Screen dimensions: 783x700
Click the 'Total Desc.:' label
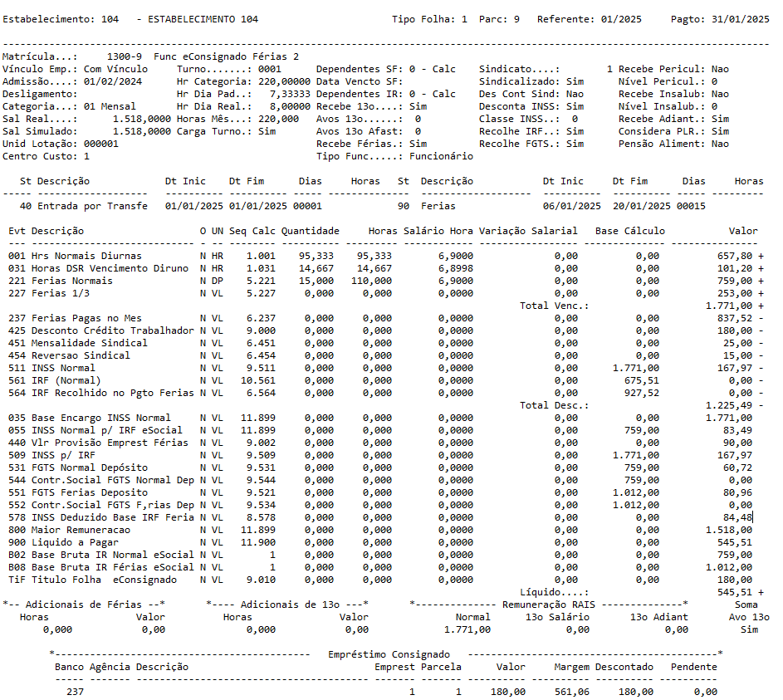pyautogui.click(x=555, y=406)
